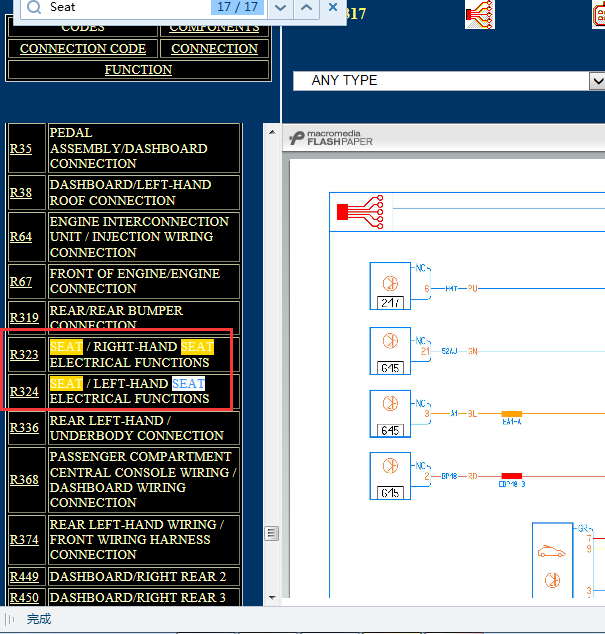
Task: Open connection R450 link
Action: click(24, 597)
